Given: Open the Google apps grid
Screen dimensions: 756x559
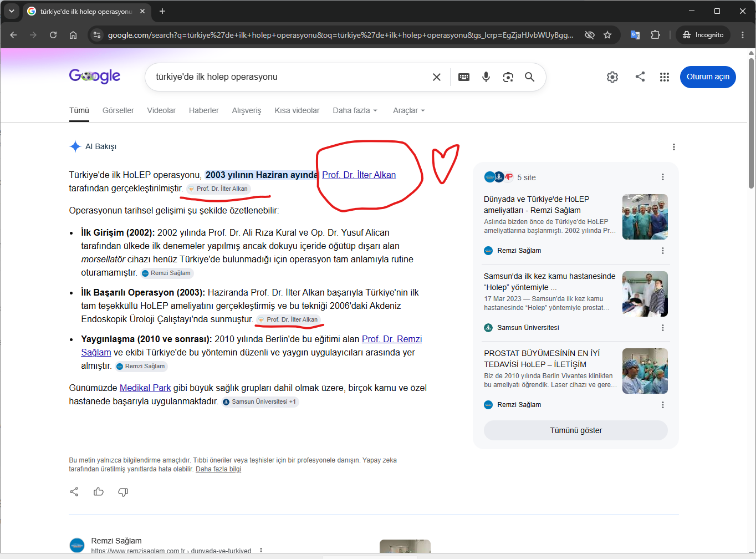Looking at the screenshot, I should click(x=665, y=77).
